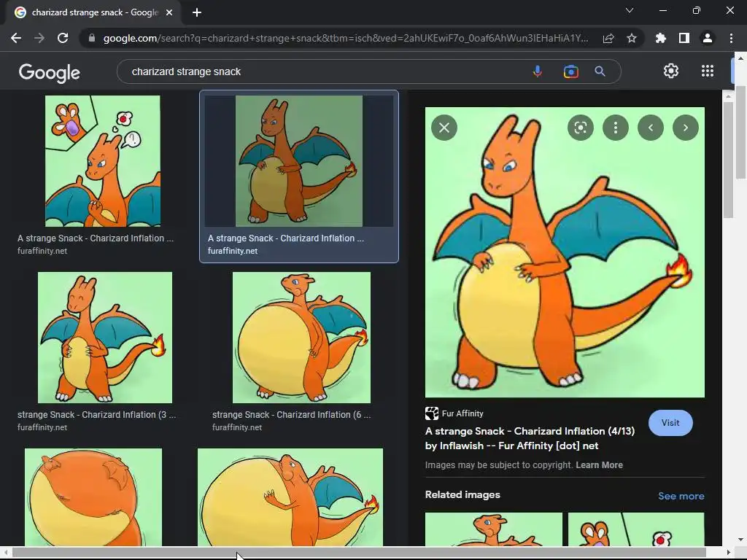Viewport: 747px width, 560px height.
Task: Search by image with the camera icon
Action: (570, 71)
